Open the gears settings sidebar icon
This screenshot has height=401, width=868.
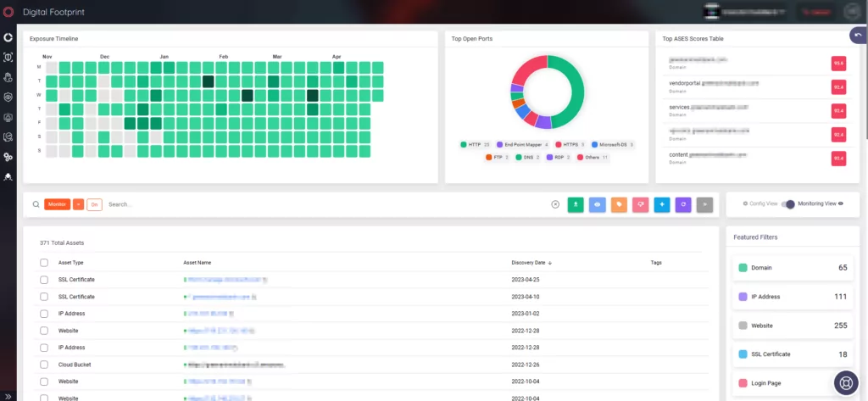pos(8,158)
